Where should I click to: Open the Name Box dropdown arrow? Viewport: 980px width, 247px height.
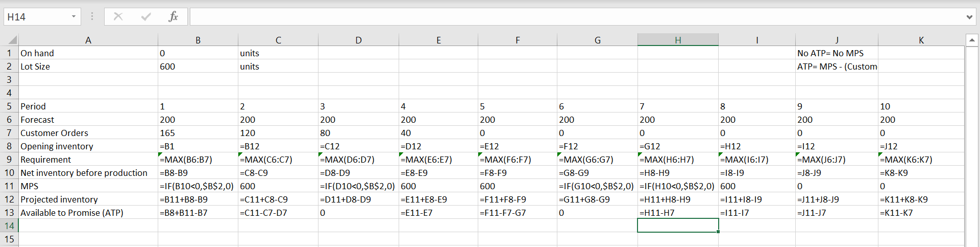coord(73,17)
